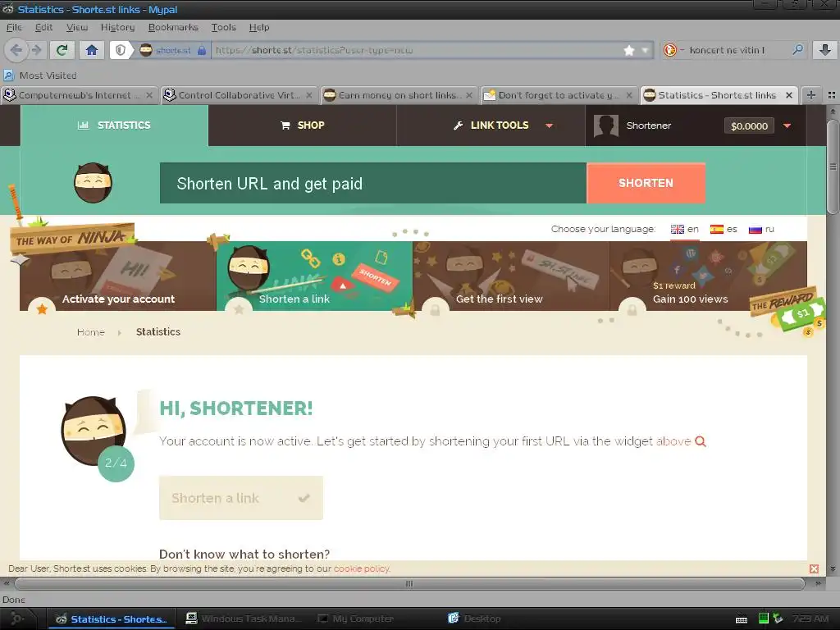Close the Statistics - Shorte.st links tab

(x=788, y=95)
